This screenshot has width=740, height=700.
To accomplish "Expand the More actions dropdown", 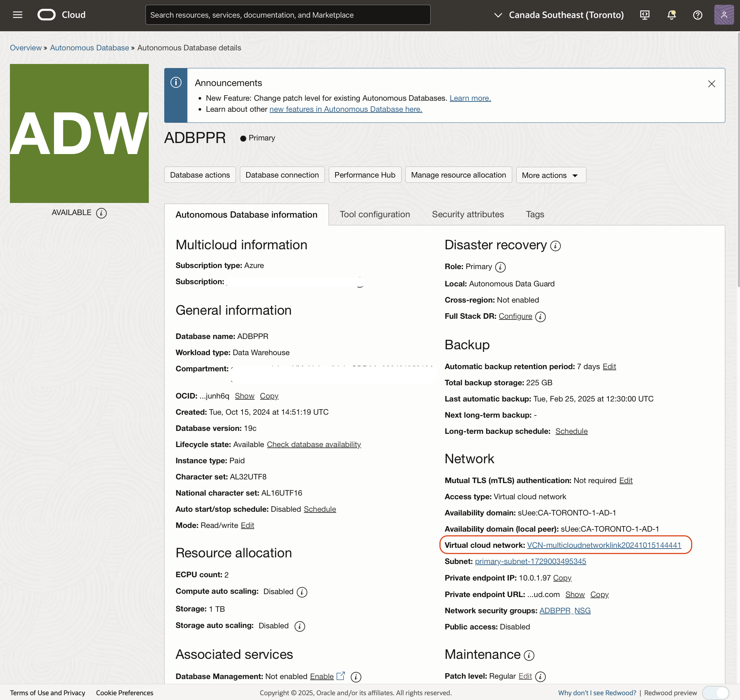I will tap(550, 175).
